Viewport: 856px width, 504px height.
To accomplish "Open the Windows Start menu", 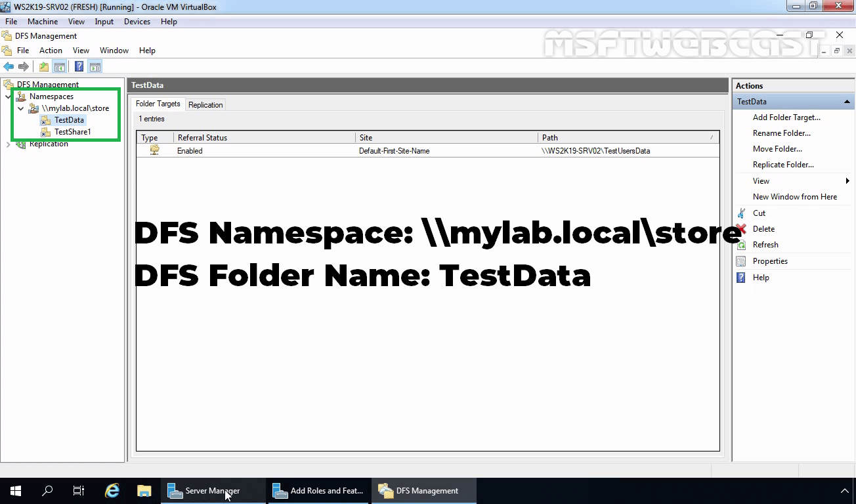I will coord(16,491).
